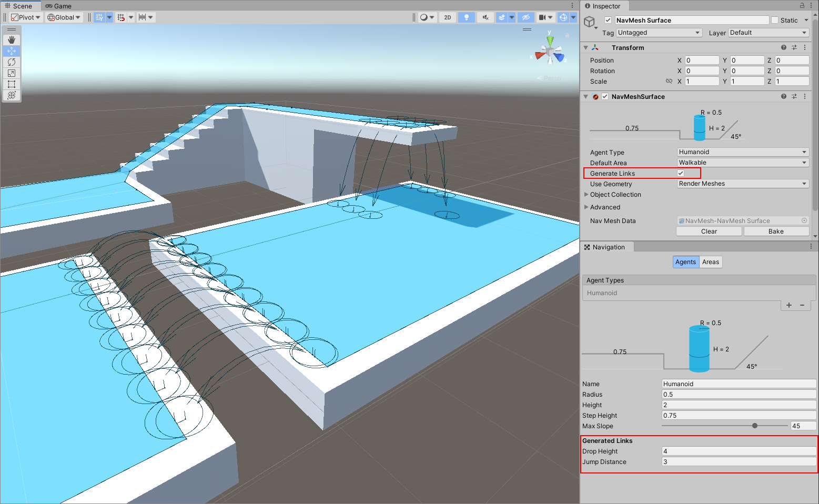
Task: Enable the Static checkbox
Action: [775, 21]
